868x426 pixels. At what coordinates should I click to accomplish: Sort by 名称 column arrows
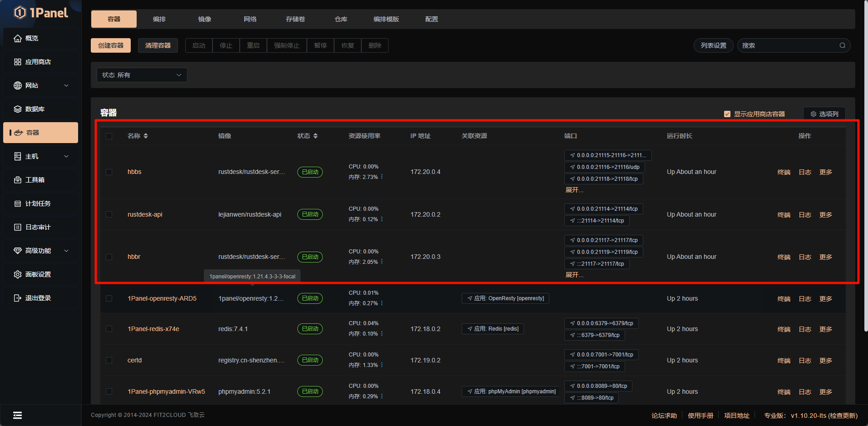pyautogui.click(x=145, y=136)
